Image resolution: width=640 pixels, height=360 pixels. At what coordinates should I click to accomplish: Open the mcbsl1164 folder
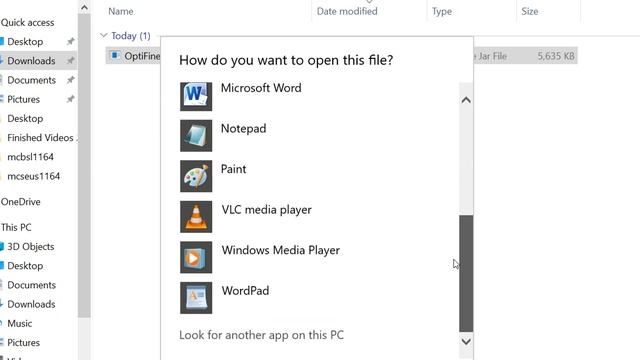point(31,157)
